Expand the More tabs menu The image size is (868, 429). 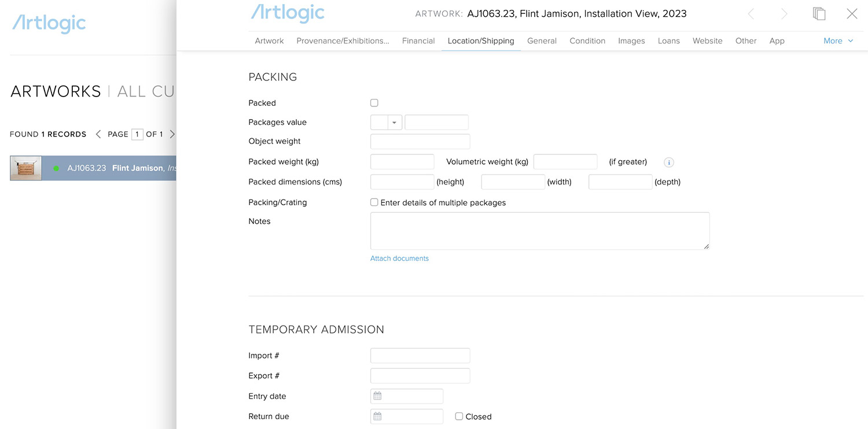(838, 40)
